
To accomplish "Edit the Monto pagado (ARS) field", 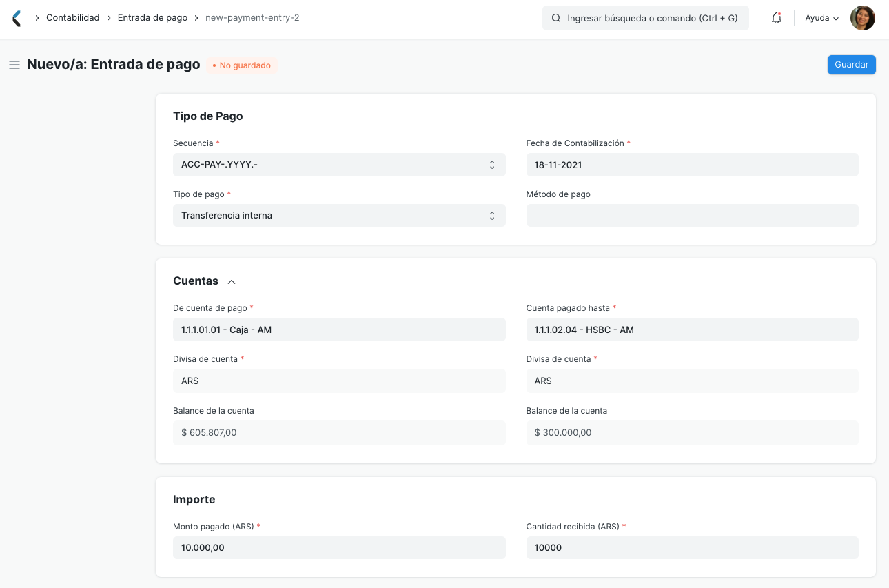I will pos(339,548).
